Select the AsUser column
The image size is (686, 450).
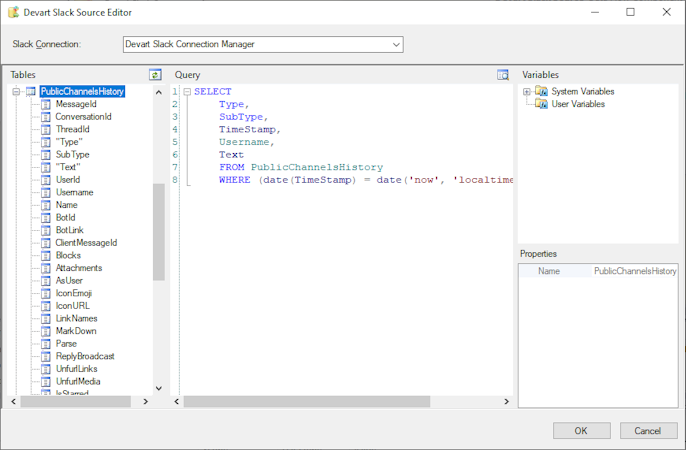coord(69,281)
